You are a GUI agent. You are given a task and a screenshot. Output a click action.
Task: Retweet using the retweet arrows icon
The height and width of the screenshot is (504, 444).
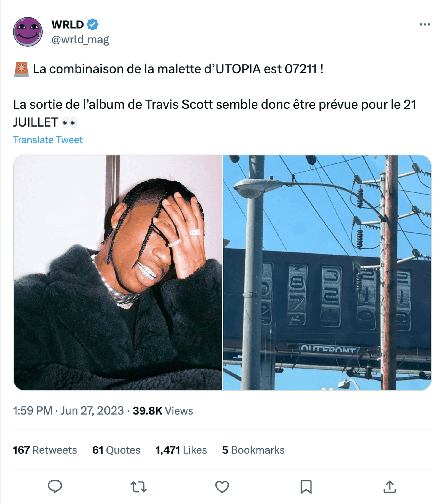(138, 487)
